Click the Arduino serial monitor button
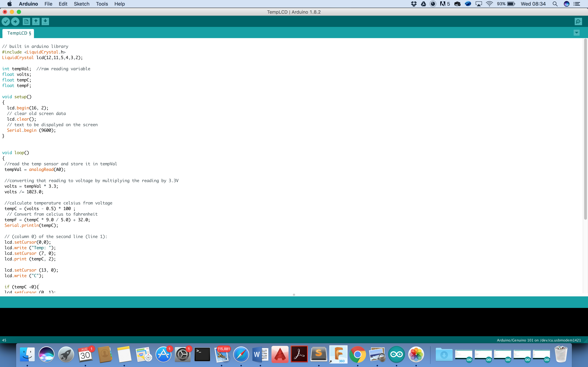 [578, 21]
